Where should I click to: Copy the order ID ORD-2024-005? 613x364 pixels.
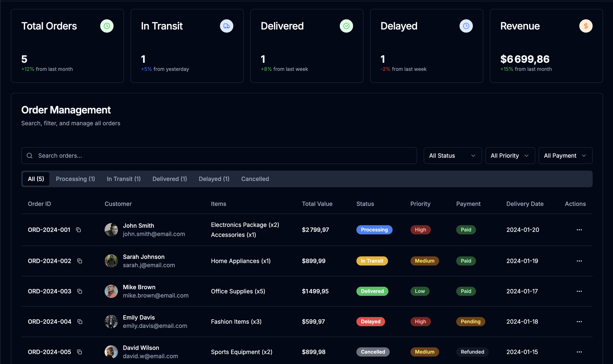pos(80,352)
